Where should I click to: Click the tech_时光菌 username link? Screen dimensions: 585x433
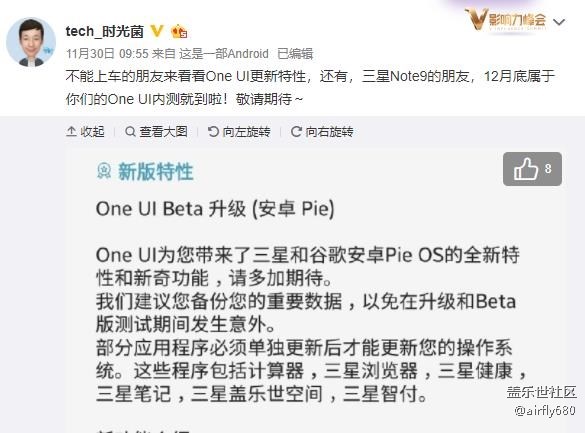point(104,31)
